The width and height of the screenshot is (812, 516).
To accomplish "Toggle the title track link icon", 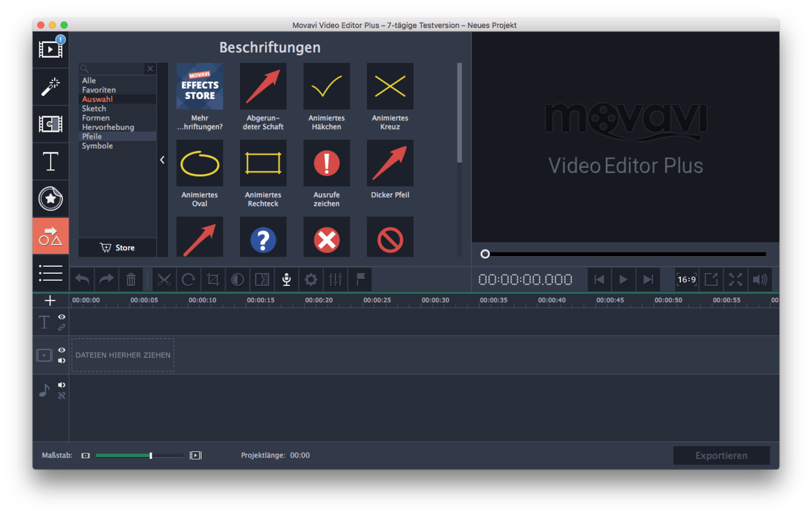I will tap(62, 328).
